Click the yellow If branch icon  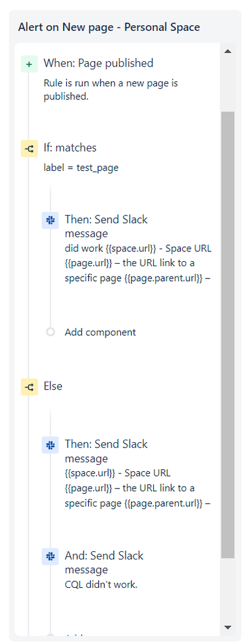coord(29,149)
